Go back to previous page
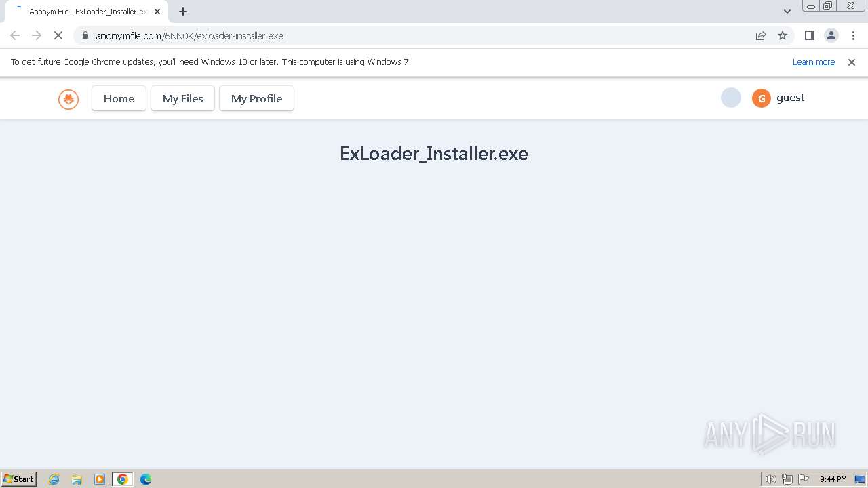Viewport: 868px width, 488px height. click(15, 35)
